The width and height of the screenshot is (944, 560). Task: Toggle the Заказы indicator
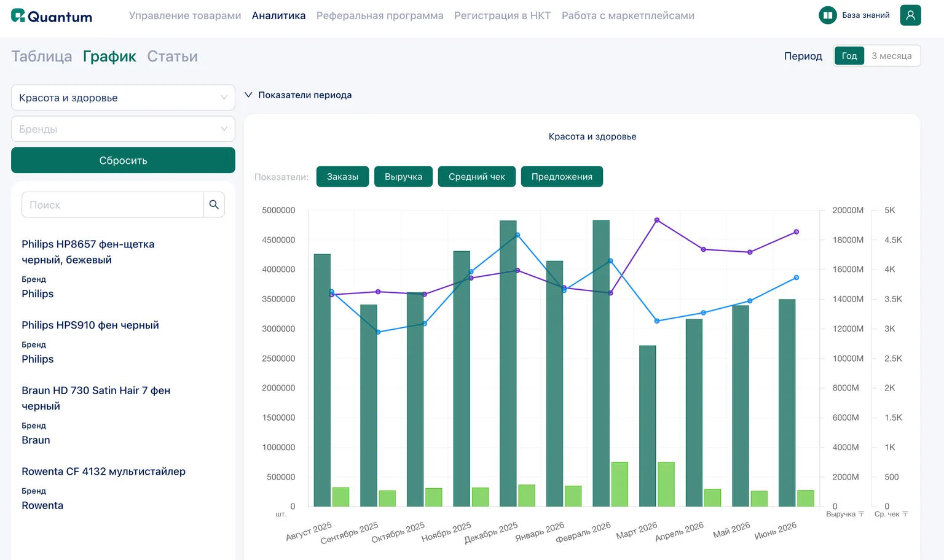click(x=342, y=177)
